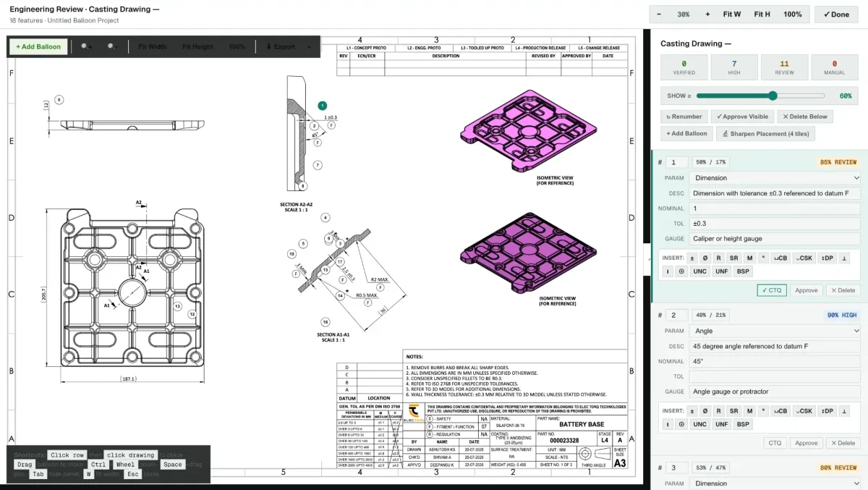The image size is (868, 490).
Task: Insert degree symbol in feature 1 card
Action: coord(762,258)
